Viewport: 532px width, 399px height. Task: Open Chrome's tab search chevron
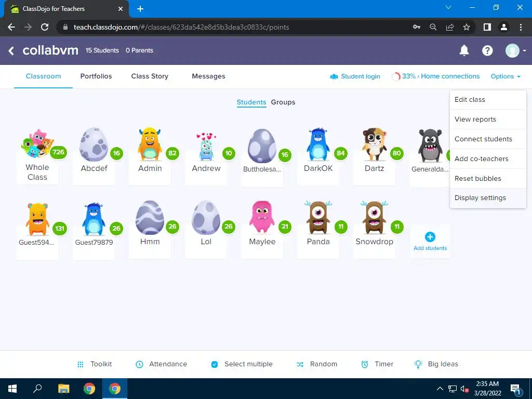448,7
